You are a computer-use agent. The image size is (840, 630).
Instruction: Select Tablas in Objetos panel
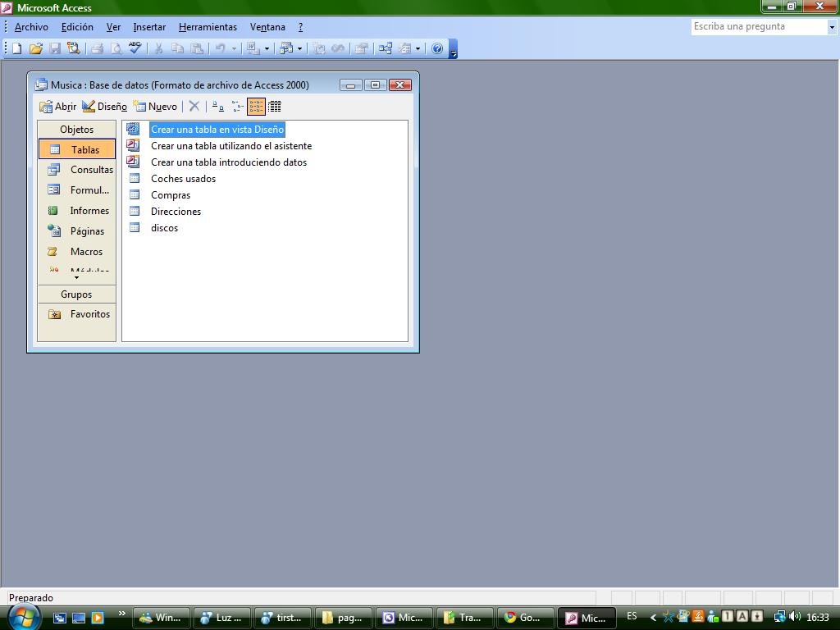(x=77, y=149)
